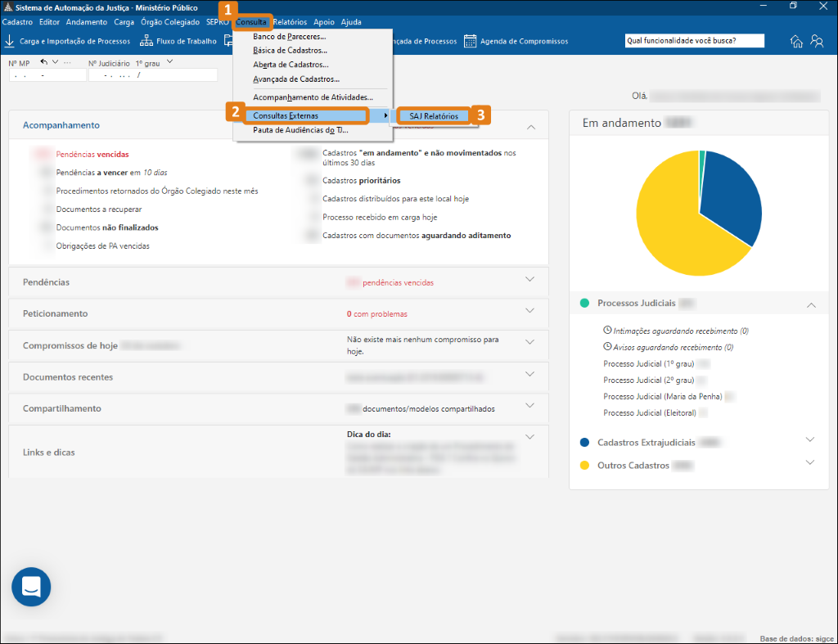The width and height of the screenshot is (838, 644).
Task: Open the user profile icon
Action: [x=817, y=41]
